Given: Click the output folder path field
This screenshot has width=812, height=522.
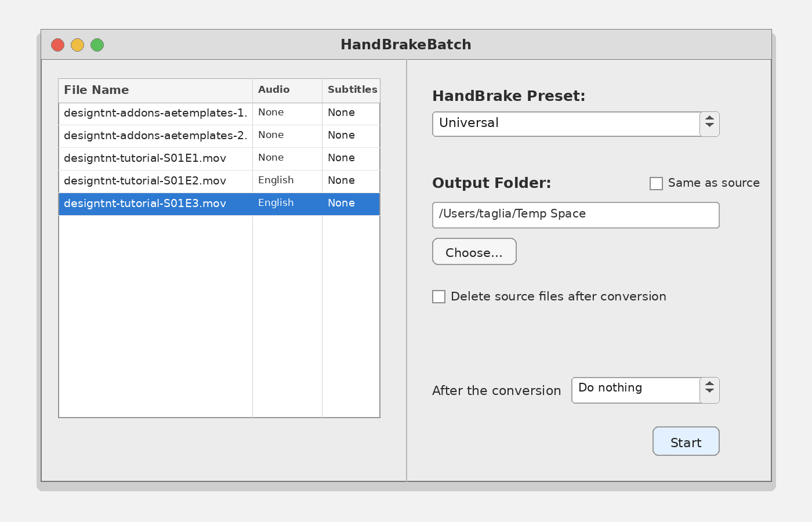Looking at the screenshot, I should [x=576, y=215].
